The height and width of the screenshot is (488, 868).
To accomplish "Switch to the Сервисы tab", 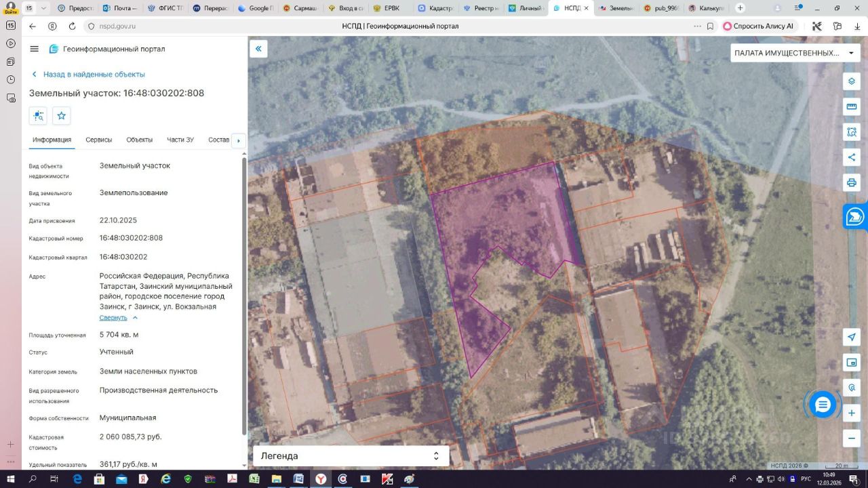I will [x=99, y=140].
